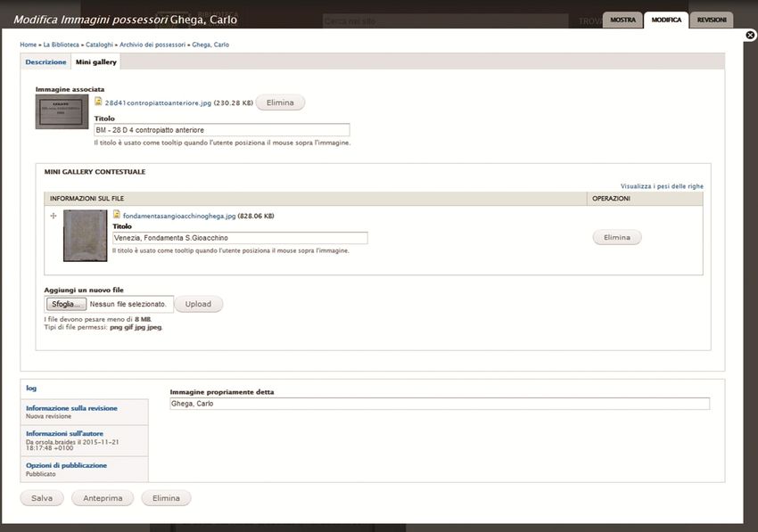Switch to the Descrizione tab

click(x=45, y=61)
